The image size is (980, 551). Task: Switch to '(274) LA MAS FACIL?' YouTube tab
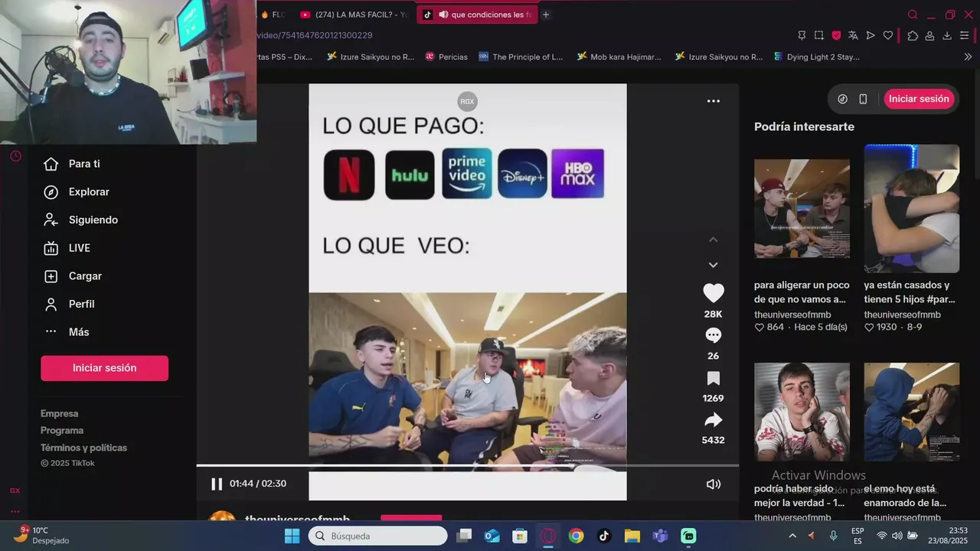354,15
